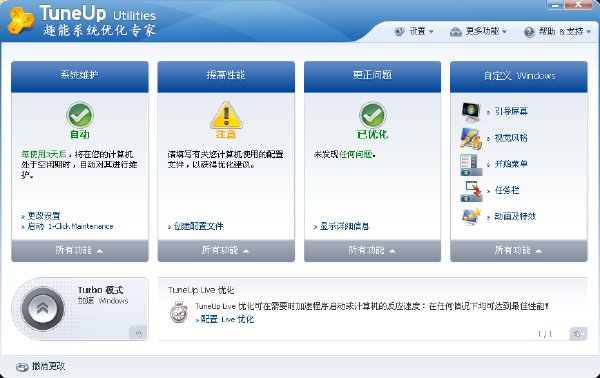This screenshot has width=600, height=378.
Task: Open the 帮助 & 支持 dropdown menu
Action: pyautogui.click(x=558, y=32)
